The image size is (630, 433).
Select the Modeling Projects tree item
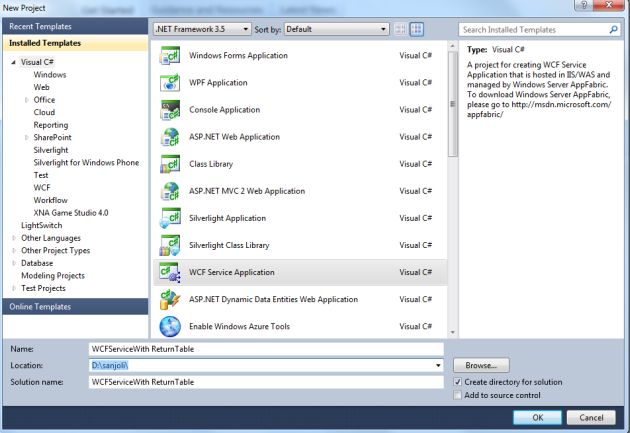[53, 276]
